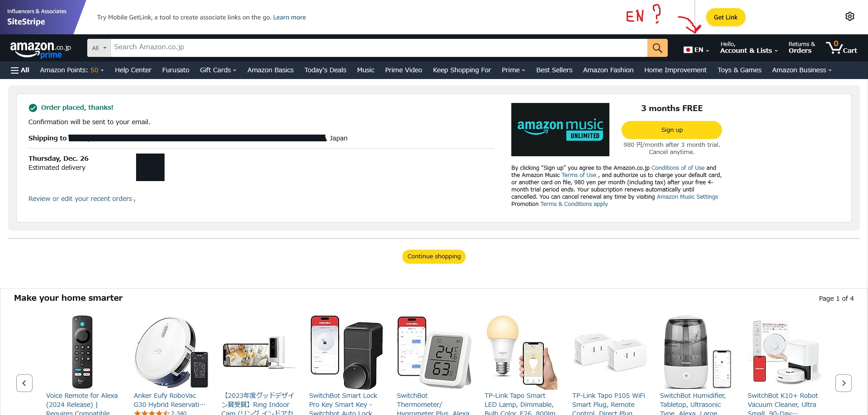The height and width of the screenshot is (415, 868).
Task: Show previous carousel page arrow
Action: (x=24, y=383)
